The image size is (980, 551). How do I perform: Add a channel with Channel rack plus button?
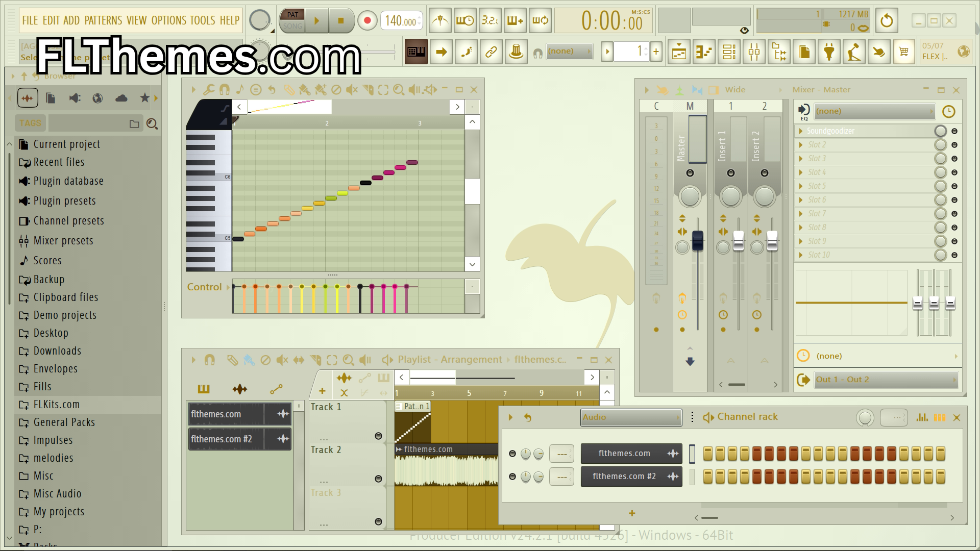pyautogui.click(x=632, y=513)
